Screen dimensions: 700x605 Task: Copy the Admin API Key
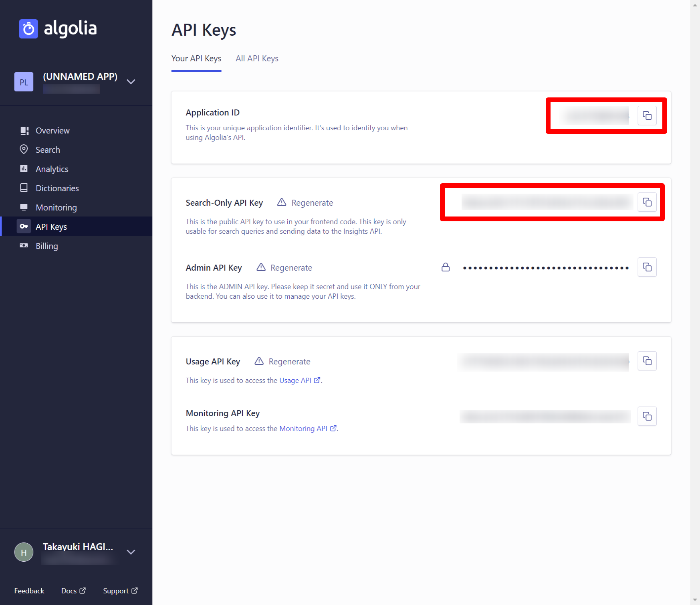coord(647,267)
